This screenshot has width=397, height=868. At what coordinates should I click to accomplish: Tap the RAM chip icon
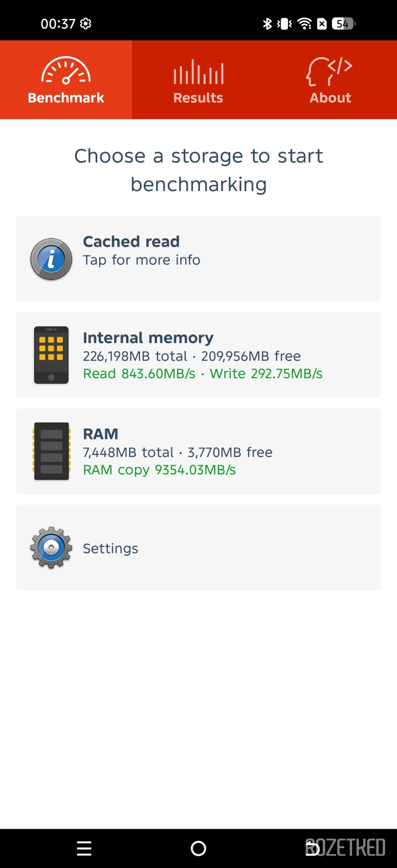pyautogui.click(x=51, y=451)
